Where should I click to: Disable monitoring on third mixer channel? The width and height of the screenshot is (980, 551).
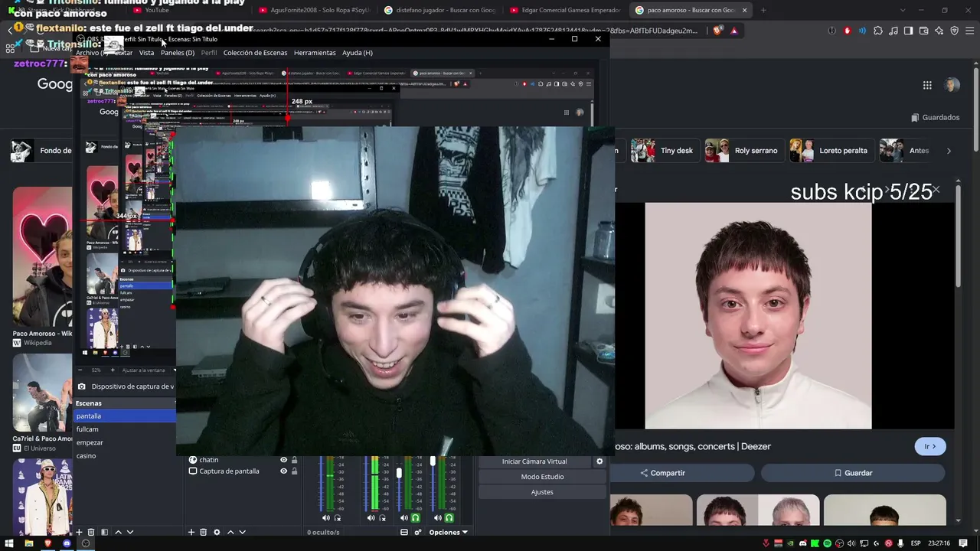[416, 518]
